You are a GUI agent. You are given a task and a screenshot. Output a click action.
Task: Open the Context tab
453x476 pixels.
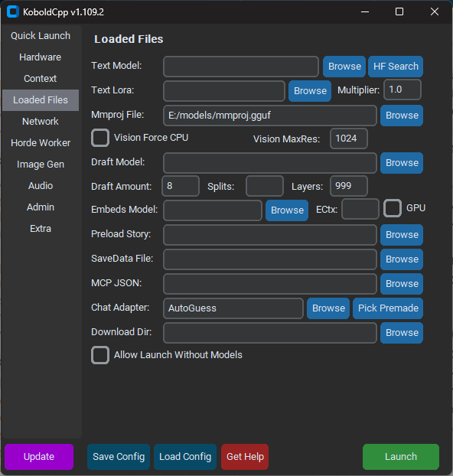point(41,79)
